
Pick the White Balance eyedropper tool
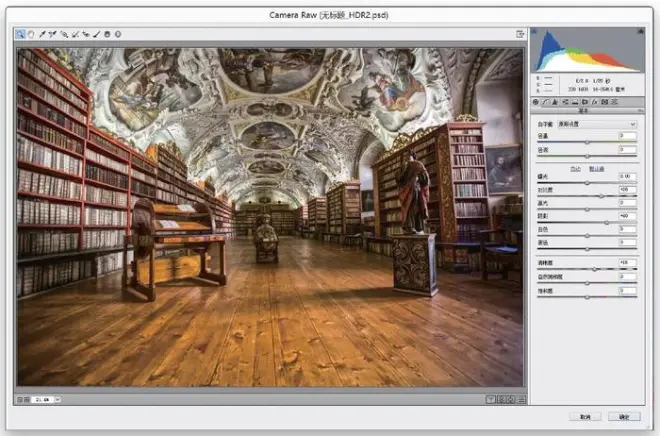(x=42, y=34)
